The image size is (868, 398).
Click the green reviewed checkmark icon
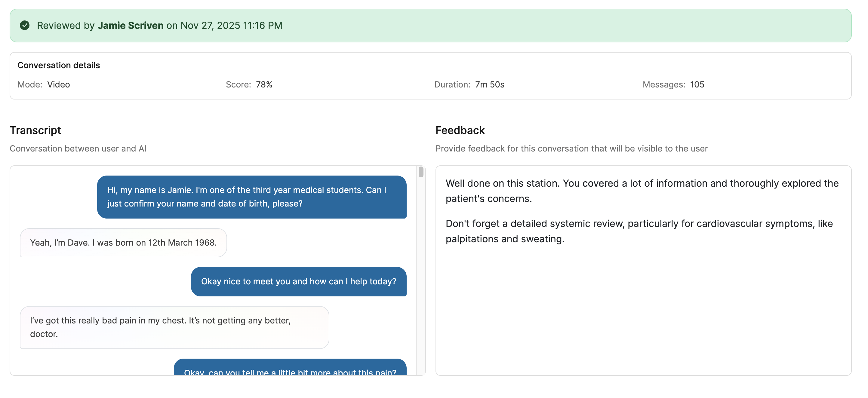[x=25, y=25]
